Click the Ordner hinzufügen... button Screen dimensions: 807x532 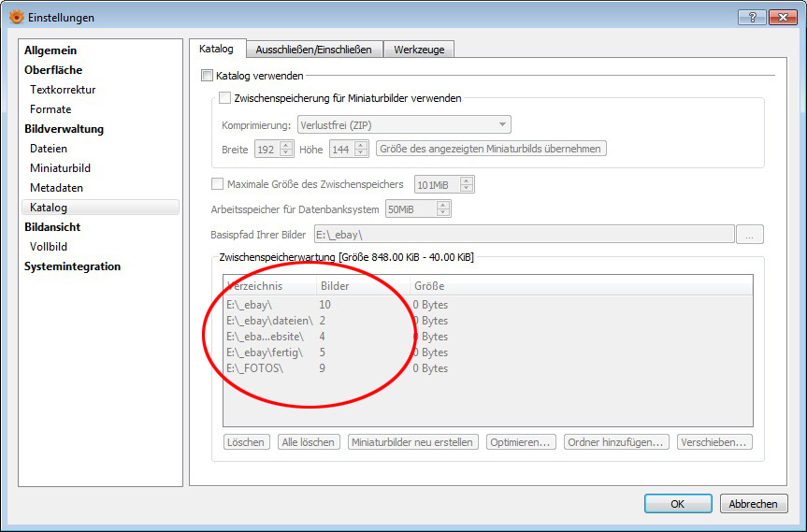616,442
